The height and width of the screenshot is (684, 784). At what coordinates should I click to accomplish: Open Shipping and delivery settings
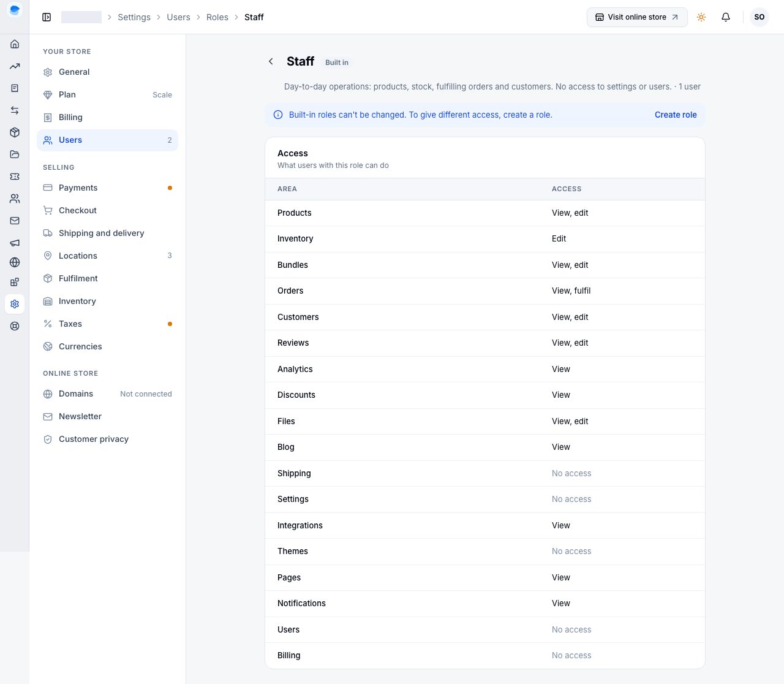click(x=108, y=234)
